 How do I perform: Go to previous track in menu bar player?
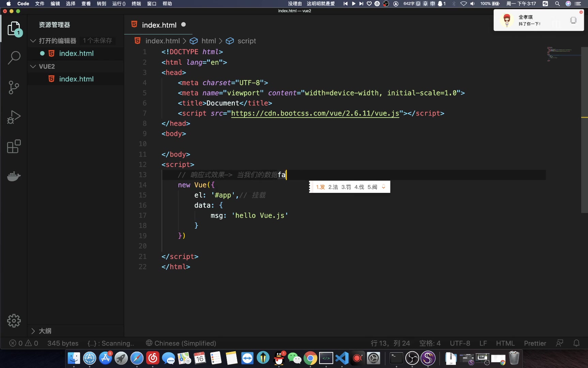click(345, 4)
